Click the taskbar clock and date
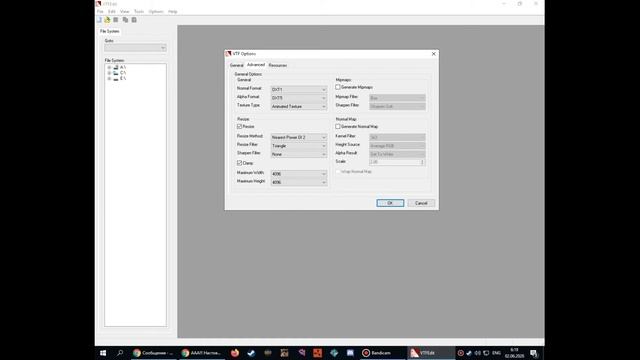The width and height of the screenshot is (640, 360). click(x=514, y=353)
